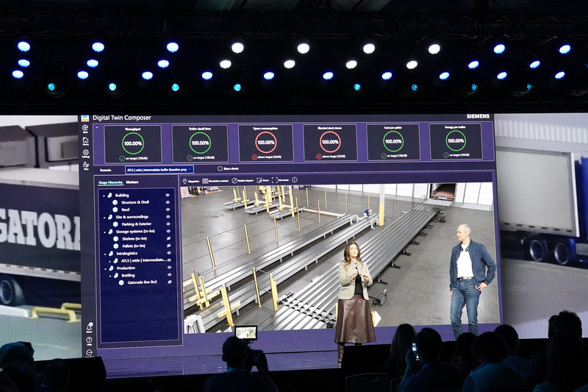
Task: Collapse the Production tree node
Action: point(106,268)
